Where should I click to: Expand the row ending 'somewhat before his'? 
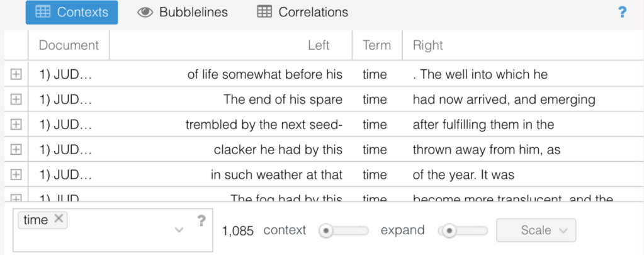tap(16, 74)
